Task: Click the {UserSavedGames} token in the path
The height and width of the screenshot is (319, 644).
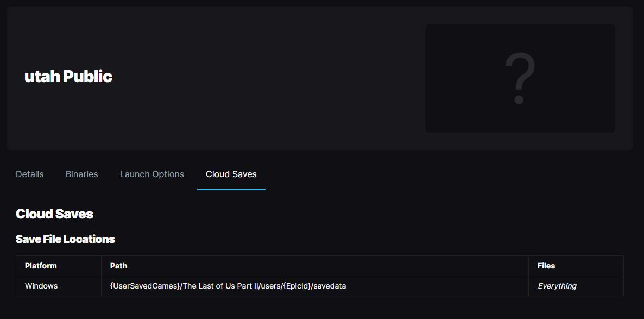Action: [144, 286]
